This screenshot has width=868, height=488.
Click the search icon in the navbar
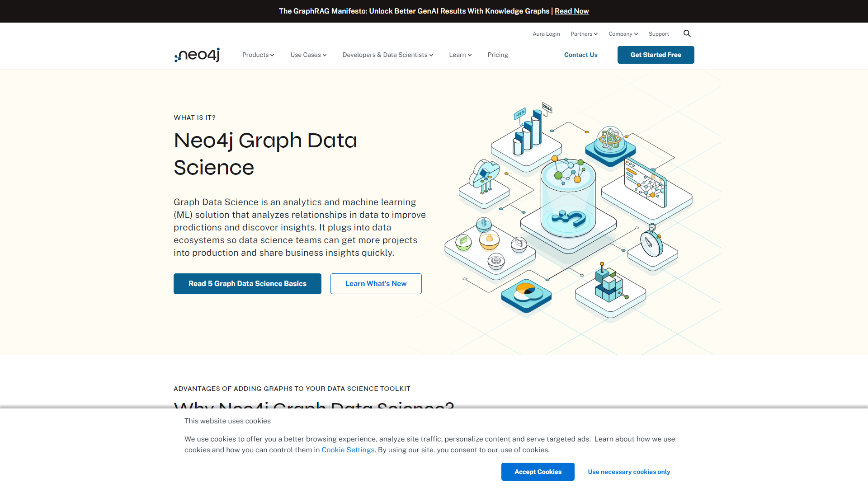click(x=687, y=33)
